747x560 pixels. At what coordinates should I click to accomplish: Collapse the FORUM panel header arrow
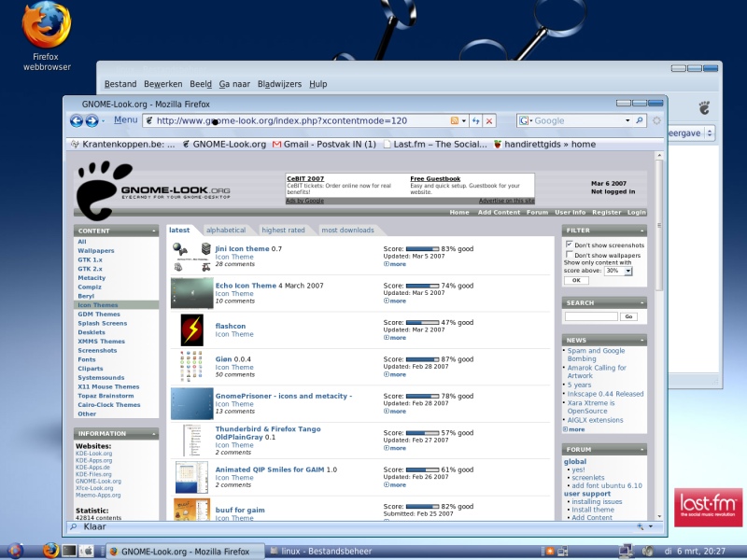tap(641, 450)
